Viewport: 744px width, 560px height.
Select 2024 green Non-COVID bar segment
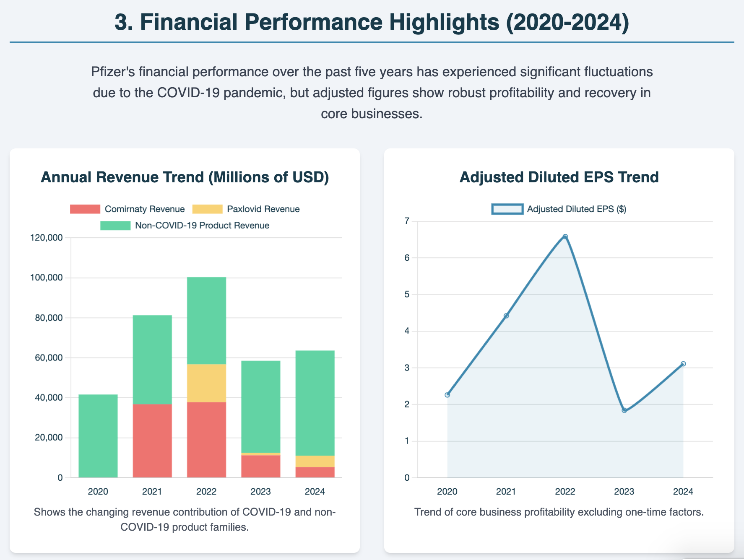(315, 403)
